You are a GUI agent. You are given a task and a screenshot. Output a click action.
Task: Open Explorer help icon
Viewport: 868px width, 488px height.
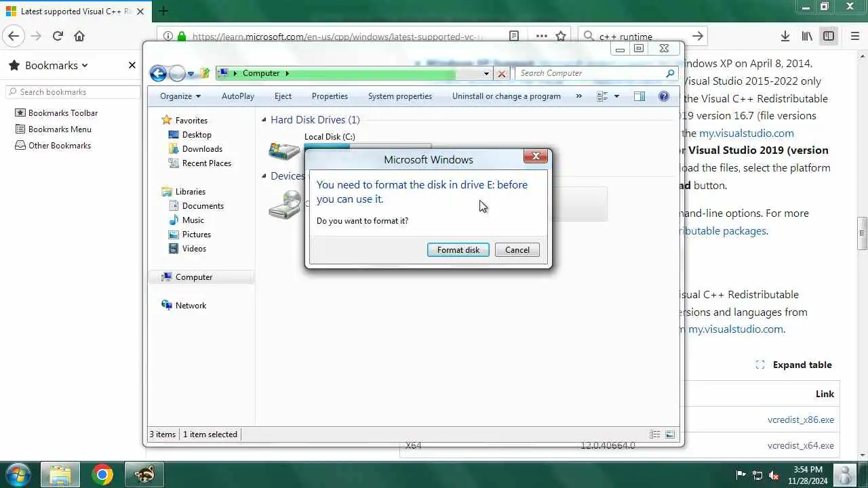[664, 96]
